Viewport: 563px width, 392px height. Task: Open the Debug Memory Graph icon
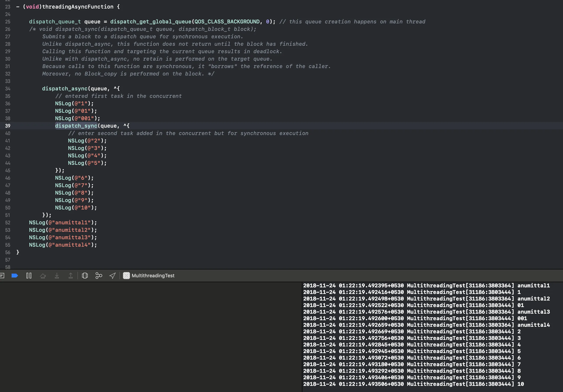pos(98,276)
